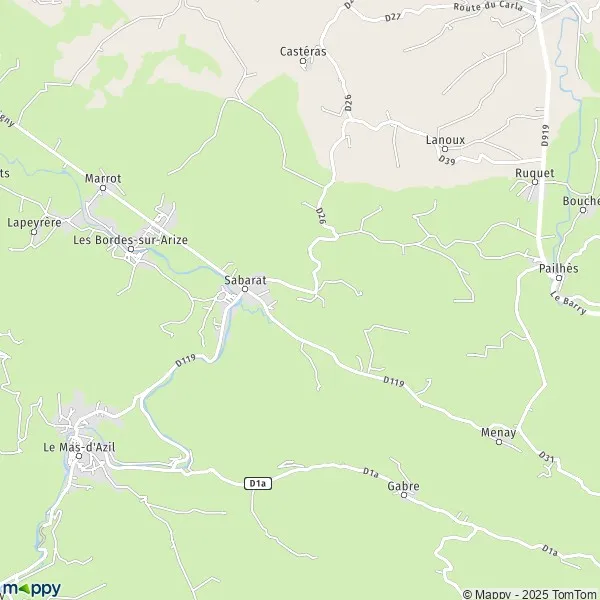
Task: Click the Mappy TomTom copyright text
Action: tap(531, 594)
